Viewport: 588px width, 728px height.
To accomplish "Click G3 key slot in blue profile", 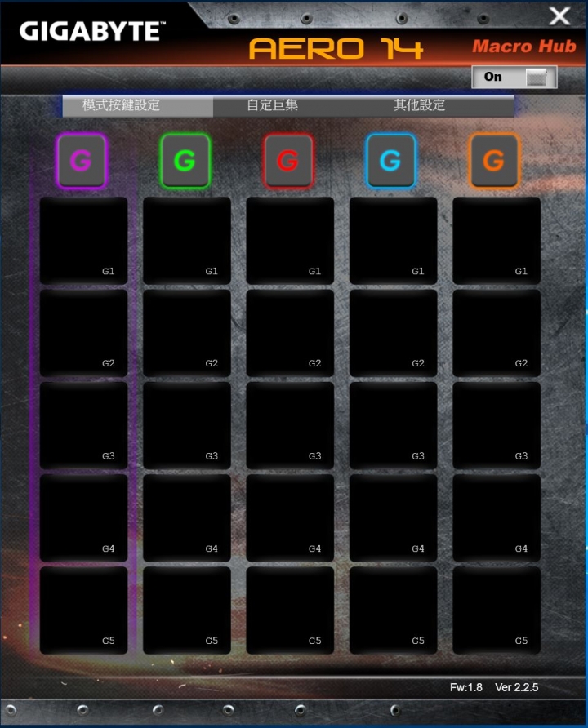I will pyautogui.click(x=394, y=425).
